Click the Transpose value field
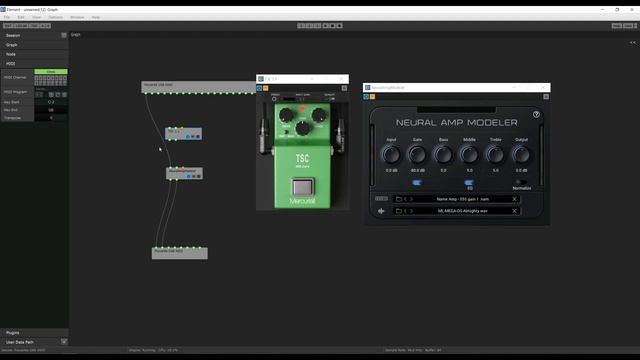The height and width of the screenshot is (360, 640). (x=51, y=118)
